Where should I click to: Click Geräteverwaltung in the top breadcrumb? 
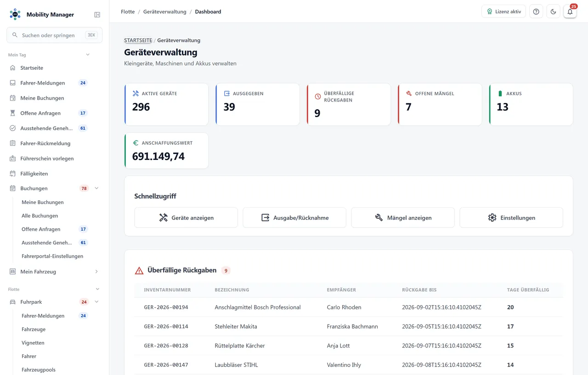[165, 11]
